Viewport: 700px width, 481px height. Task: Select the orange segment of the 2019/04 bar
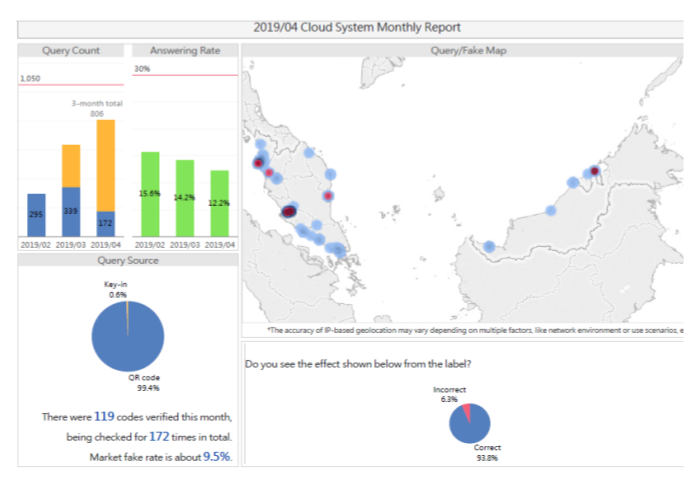(x=106, y=165)
